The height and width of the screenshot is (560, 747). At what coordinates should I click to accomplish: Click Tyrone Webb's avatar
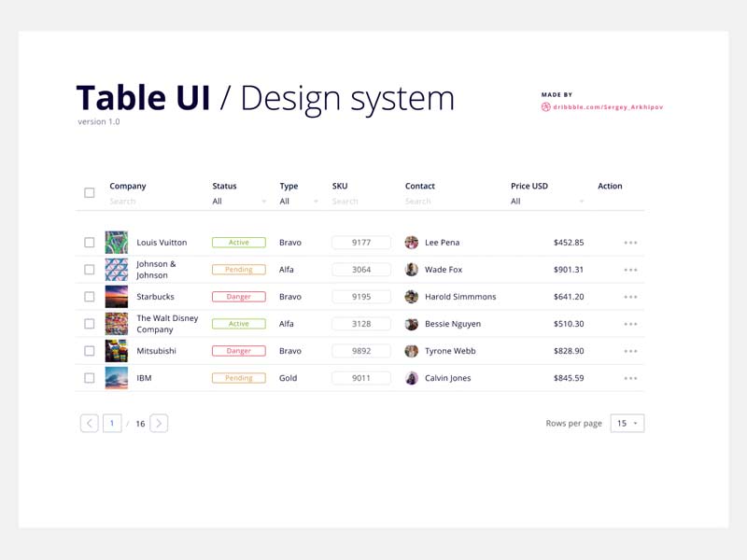point(412,351)
